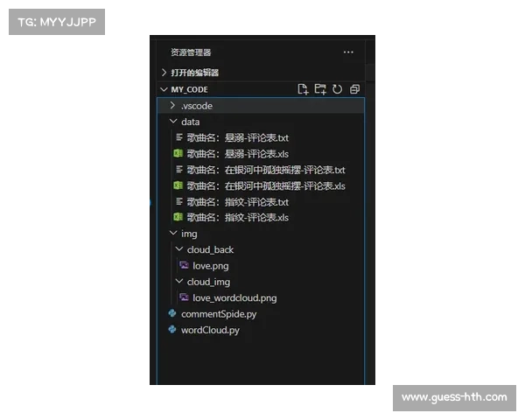Expand the 打开的编辑器 section
This screenshot has height=420, width=525.
click(164, 73)
